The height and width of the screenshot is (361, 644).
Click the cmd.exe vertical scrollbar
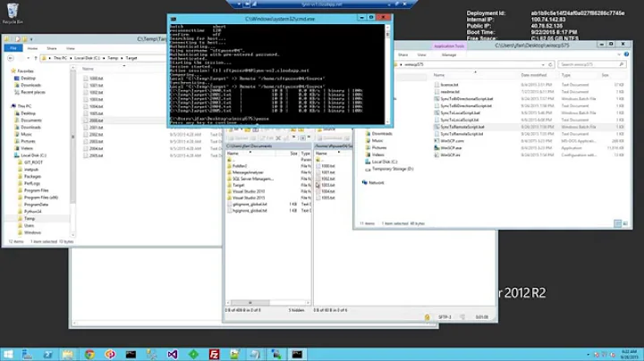coord(387,74)
